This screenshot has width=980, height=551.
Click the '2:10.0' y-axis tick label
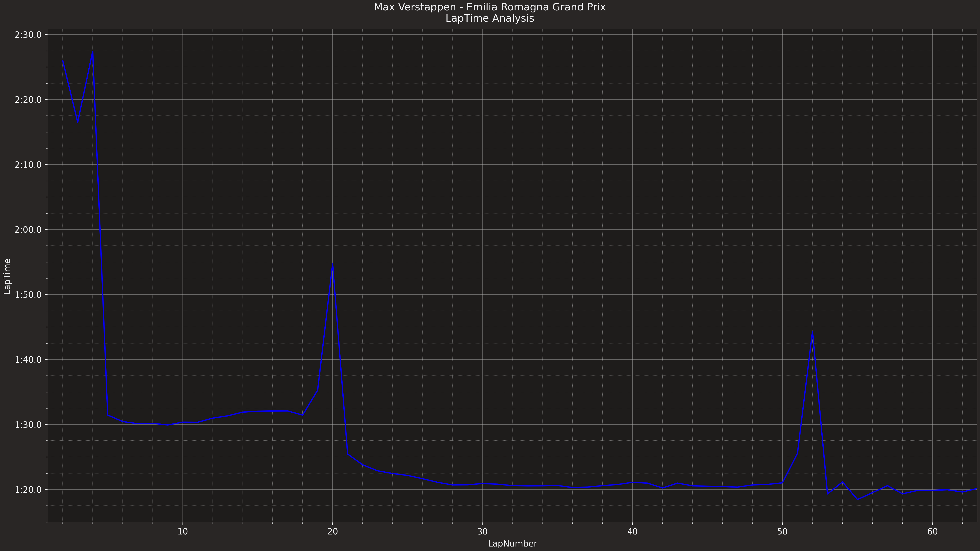click(x=28, y=165)
